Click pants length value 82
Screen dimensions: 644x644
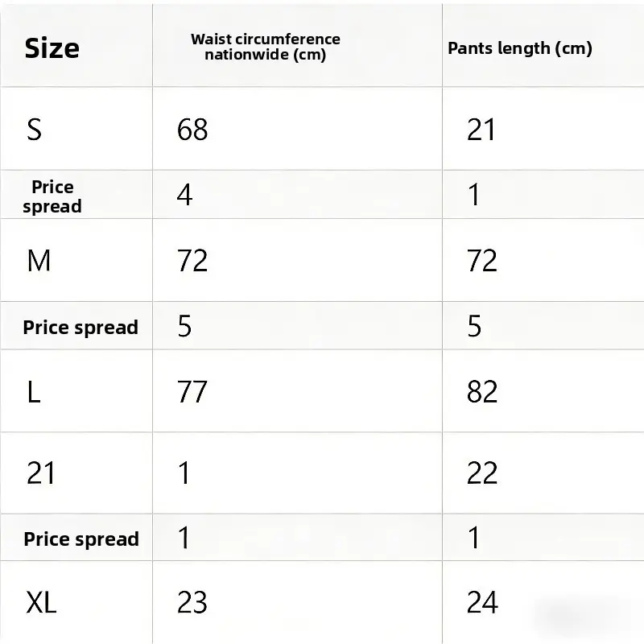click(481, 392)
